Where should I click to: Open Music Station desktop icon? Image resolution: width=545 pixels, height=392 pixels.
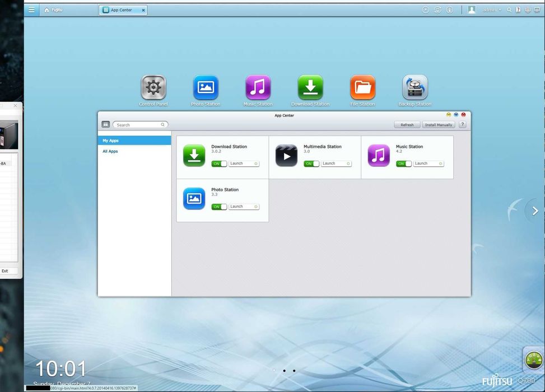click(x=258, y=87)
